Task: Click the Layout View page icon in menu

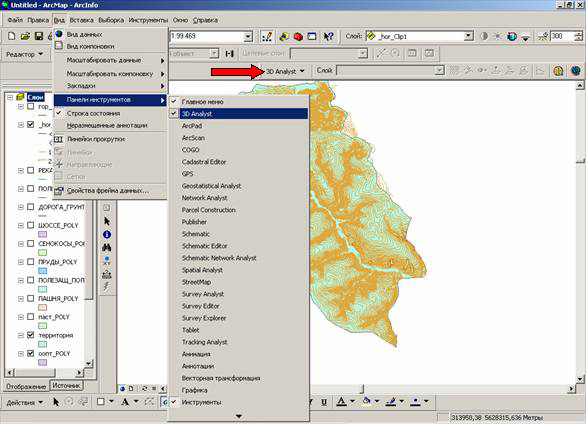Action: coord(59,46)
